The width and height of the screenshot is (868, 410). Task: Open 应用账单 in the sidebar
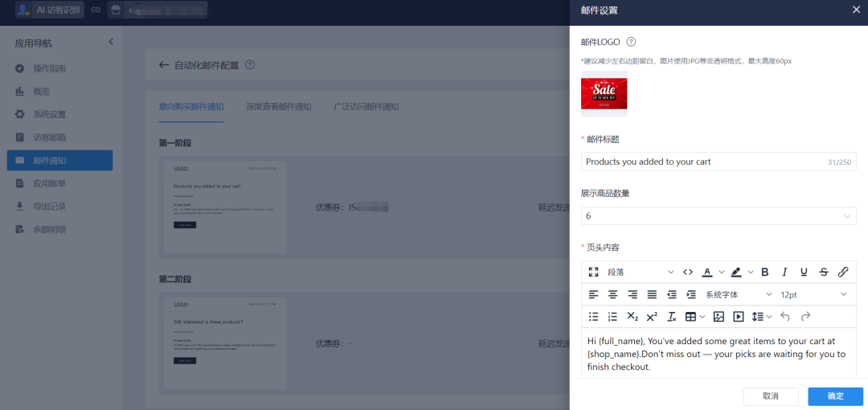pyautogui.click(x=59, y=183)
